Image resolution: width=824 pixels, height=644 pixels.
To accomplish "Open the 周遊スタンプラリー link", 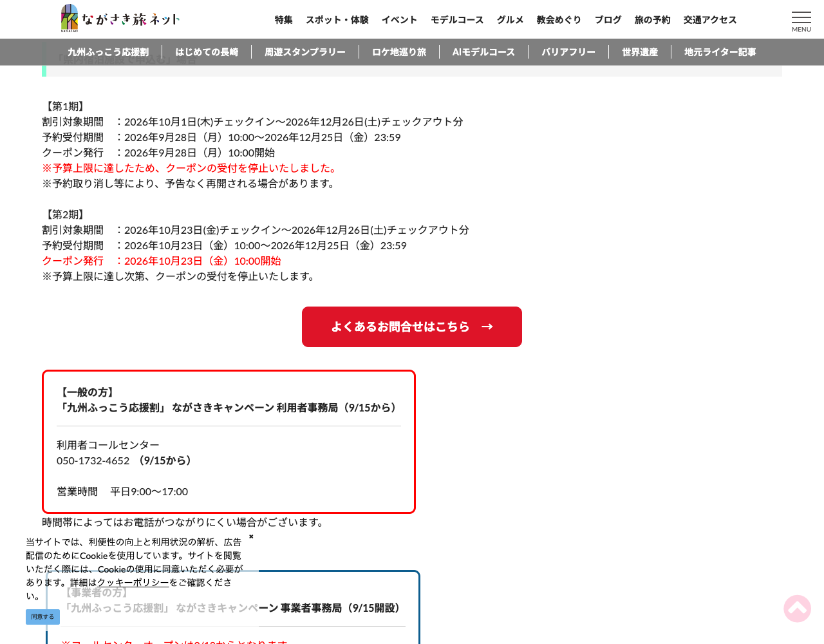I will pyautogui.click(x=305, y=52).
